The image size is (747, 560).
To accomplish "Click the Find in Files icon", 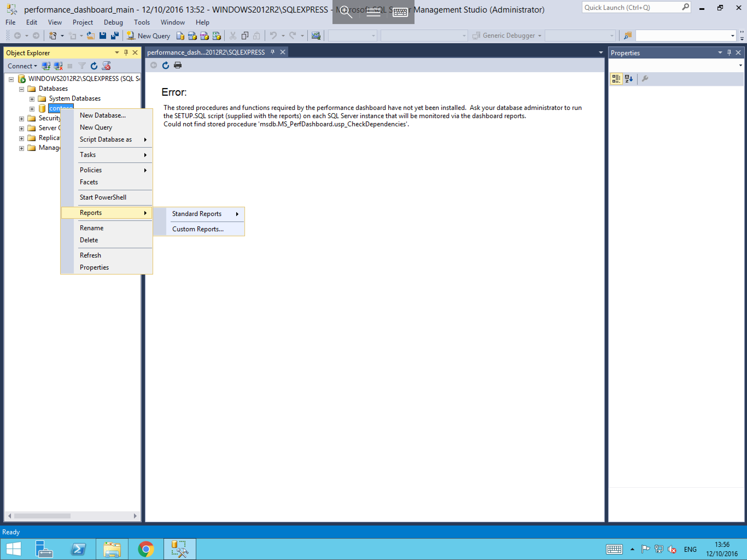I will (x=628, y=36).
